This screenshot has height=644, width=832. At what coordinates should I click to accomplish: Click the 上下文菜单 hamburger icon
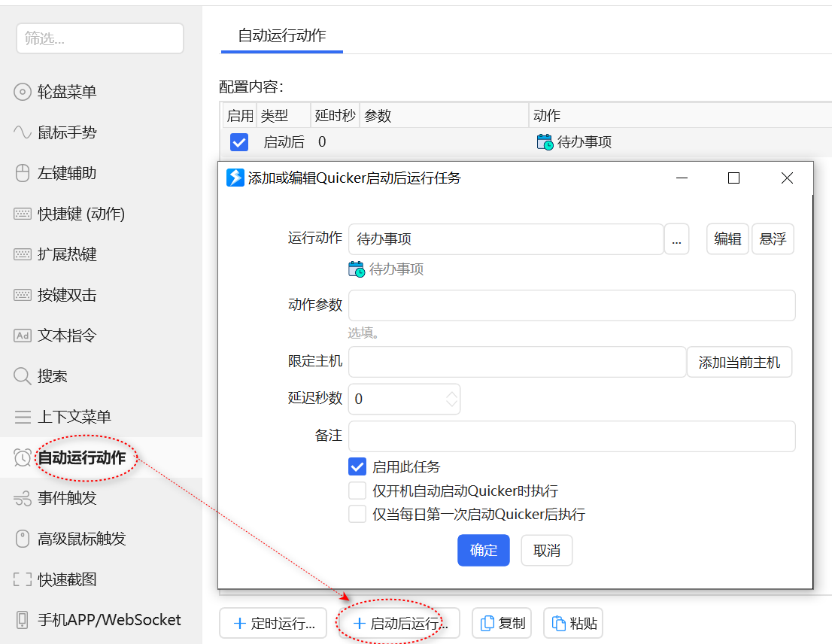coord(23,417)
